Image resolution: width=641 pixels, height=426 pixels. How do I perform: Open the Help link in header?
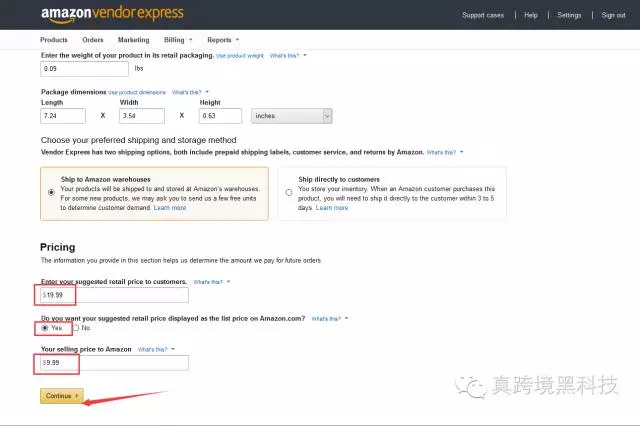(x=531, y=15)
